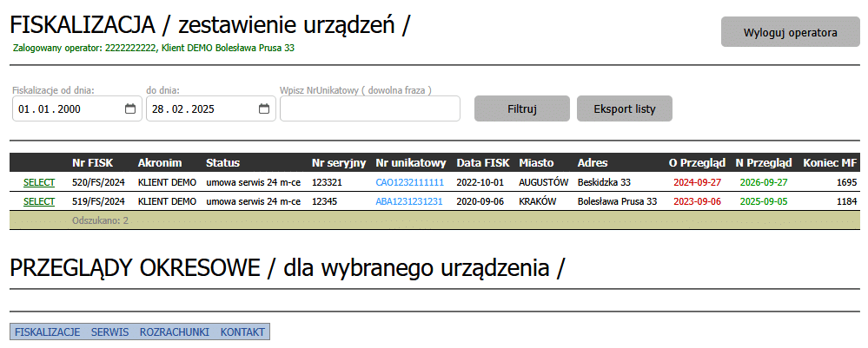Click status cell in AUGUSTÓW row

coord(254,182)
